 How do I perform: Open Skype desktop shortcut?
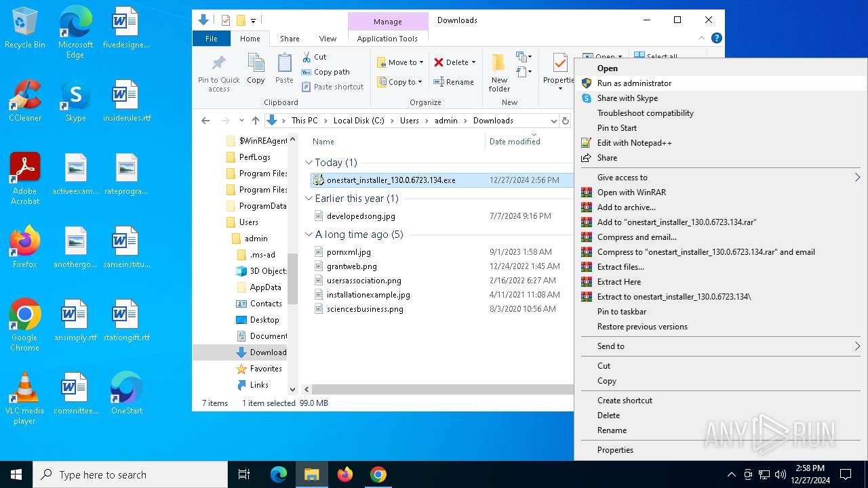click(x=75, y=100)
